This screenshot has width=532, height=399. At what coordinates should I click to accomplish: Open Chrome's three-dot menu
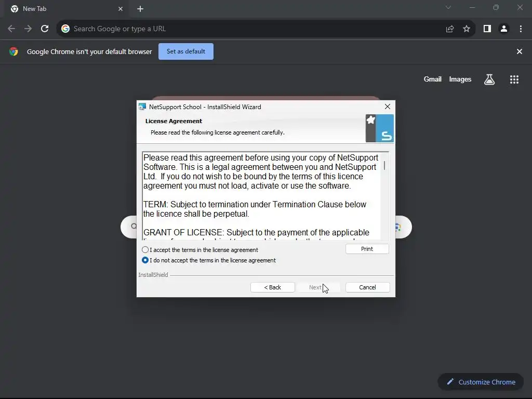pos(521,29)
